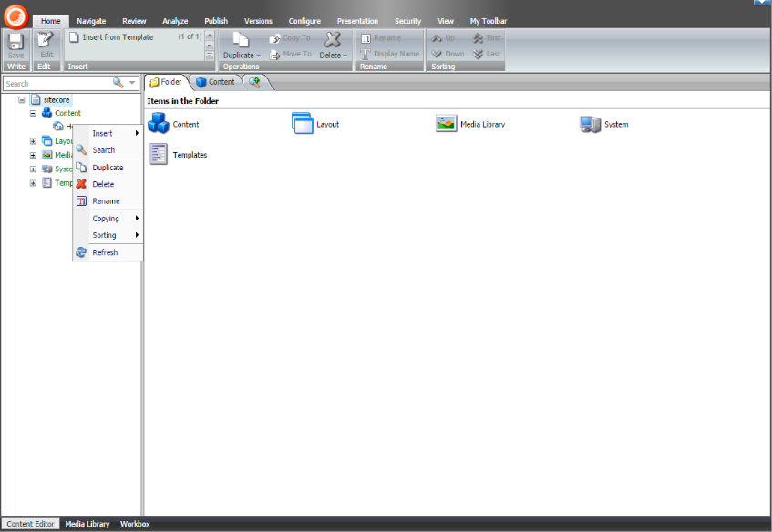The width and height of the screenshot is (772, 532).
Task: Open the My Toolbar ribbon tab
Action: (x=488, y=21)
